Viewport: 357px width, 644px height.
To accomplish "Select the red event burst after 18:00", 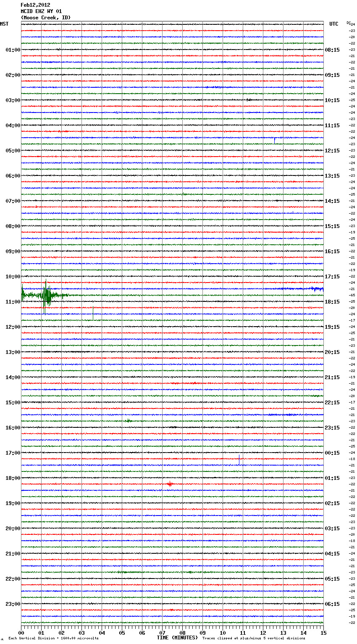I will 170,484.
